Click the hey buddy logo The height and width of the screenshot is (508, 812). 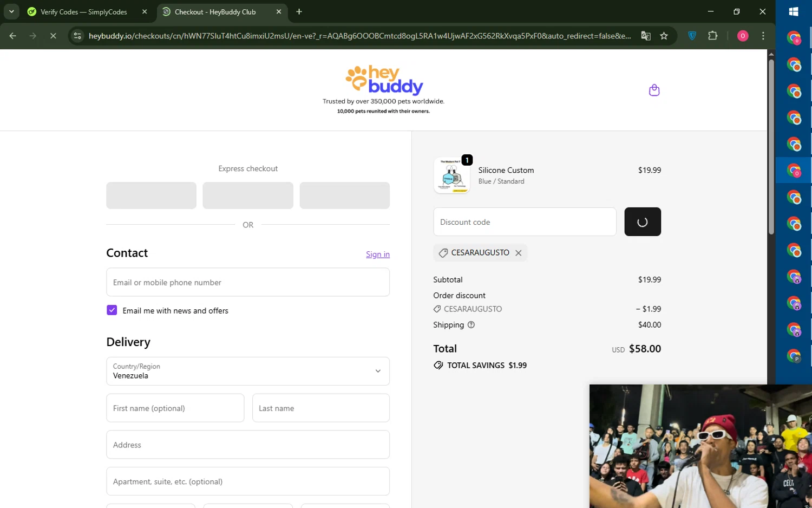384,80
